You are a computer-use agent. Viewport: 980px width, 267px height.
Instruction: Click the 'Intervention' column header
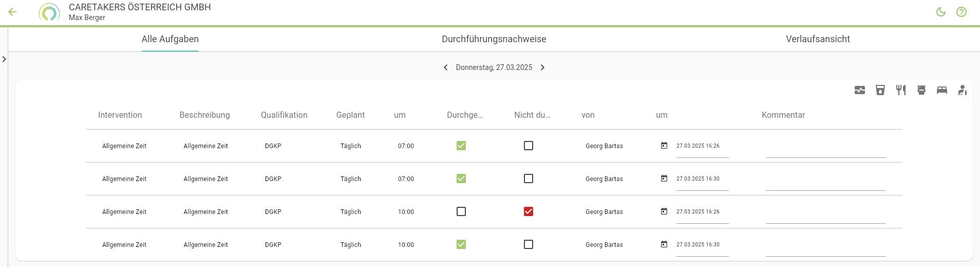tap(120, 115)
